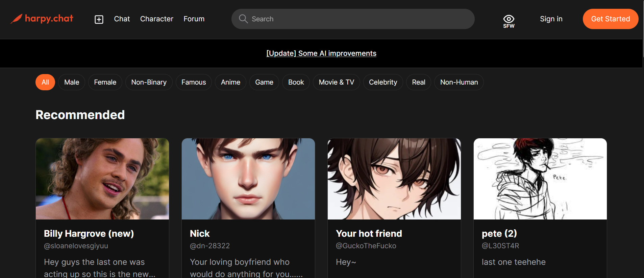Choose the Celebrity filter
This screenshot has height=278, width=644.
pos(383,82)
